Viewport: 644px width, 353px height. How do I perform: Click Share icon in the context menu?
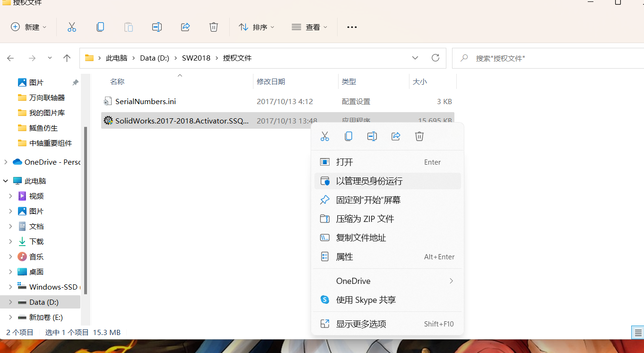[x=396, y=136]
